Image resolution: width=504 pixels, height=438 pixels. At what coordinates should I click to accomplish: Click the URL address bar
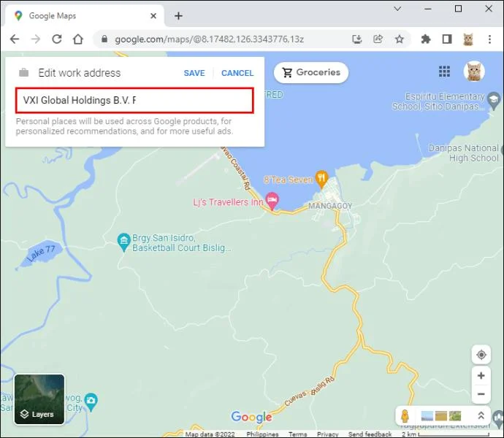(209, 39)
